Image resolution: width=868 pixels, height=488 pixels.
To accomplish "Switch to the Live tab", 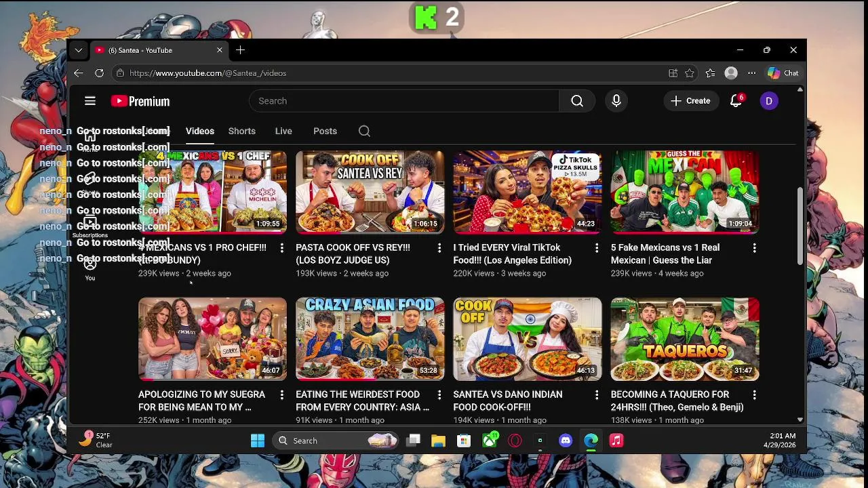I will pos(283,131).
